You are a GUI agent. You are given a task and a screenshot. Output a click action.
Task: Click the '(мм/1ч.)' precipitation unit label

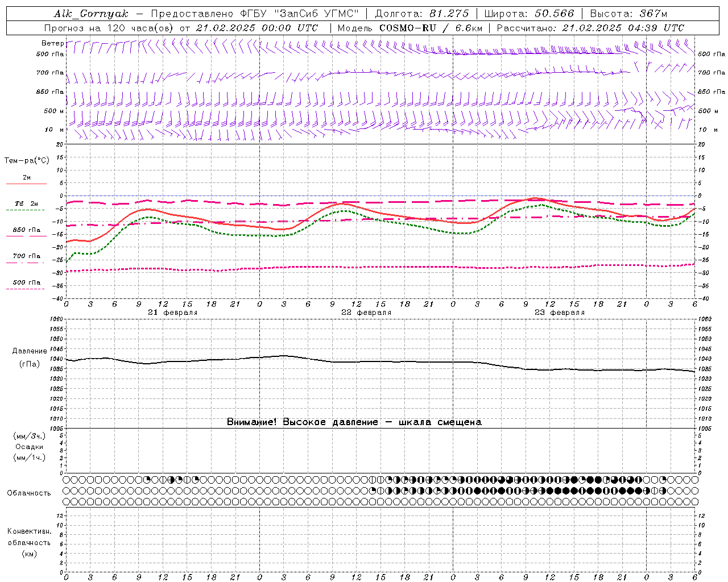point(29,458)
